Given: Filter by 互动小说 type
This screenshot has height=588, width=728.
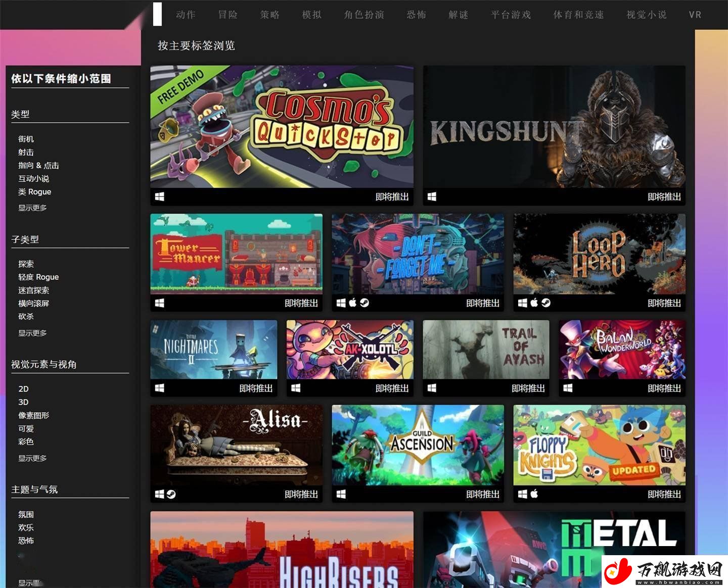Looking at the screenshot, I should (x=34, y=178).
